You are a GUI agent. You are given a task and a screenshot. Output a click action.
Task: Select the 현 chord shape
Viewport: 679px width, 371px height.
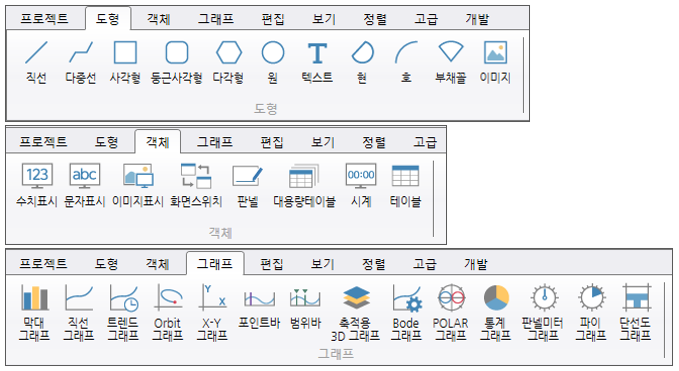pyautogui.click(x=362, y=62)
